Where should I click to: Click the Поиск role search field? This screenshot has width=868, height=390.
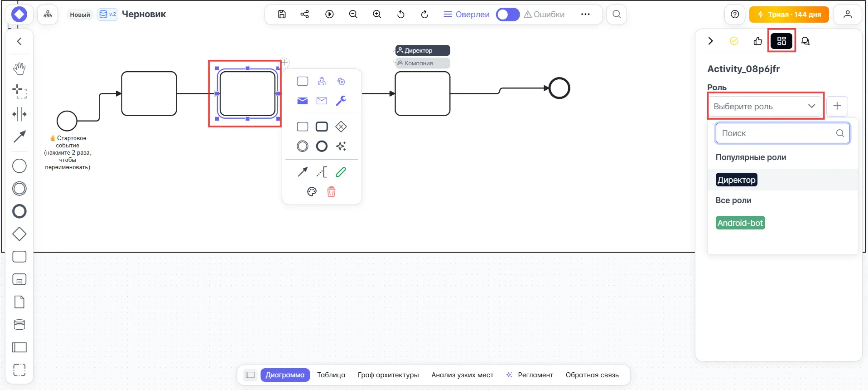[777, 133]
